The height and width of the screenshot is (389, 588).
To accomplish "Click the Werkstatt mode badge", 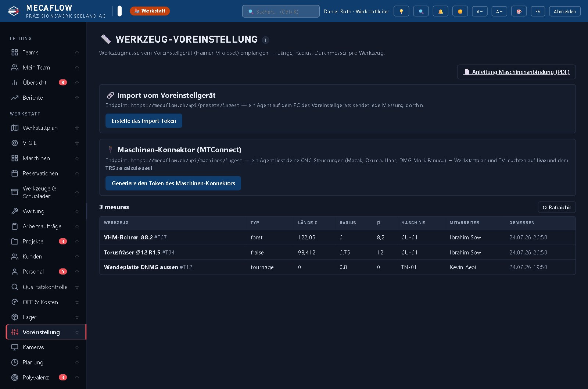I will [150, 11].
